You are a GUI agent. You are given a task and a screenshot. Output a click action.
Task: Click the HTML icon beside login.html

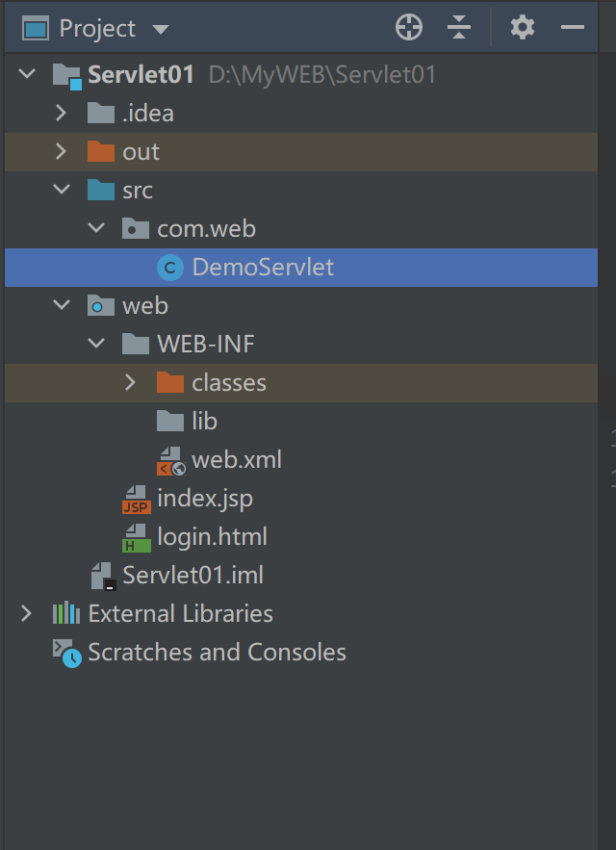point(136,536)
